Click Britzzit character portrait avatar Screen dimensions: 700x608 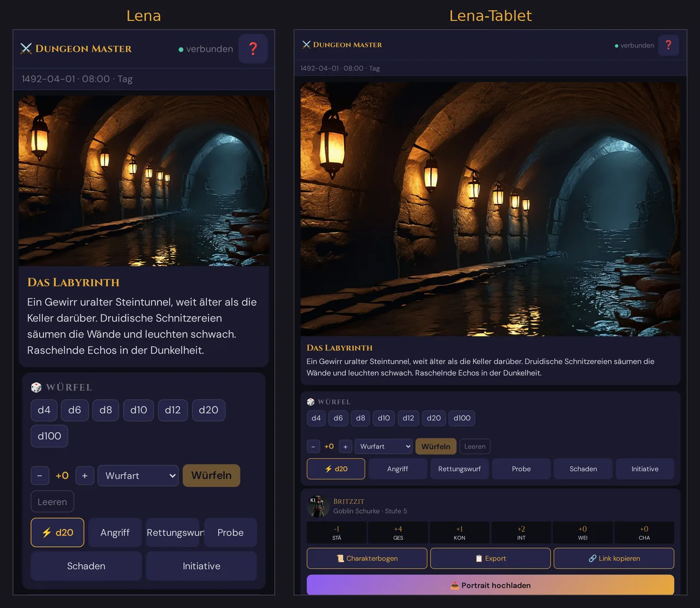tap(318, 506)
